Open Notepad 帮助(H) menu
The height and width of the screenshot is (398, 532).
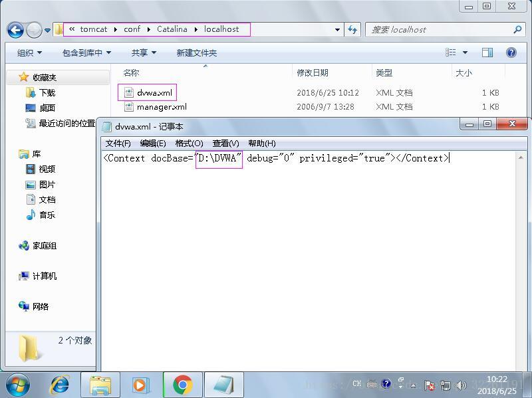262,144
